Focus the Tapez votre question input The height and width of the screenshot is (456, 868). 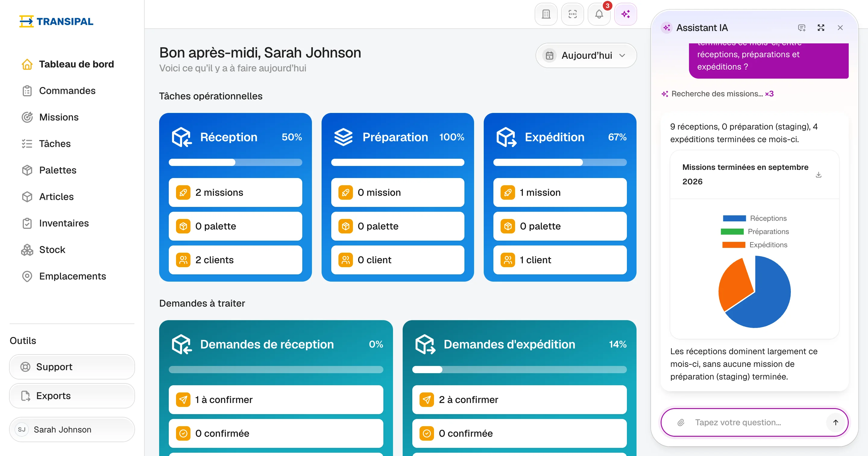(x=755, y=422)
